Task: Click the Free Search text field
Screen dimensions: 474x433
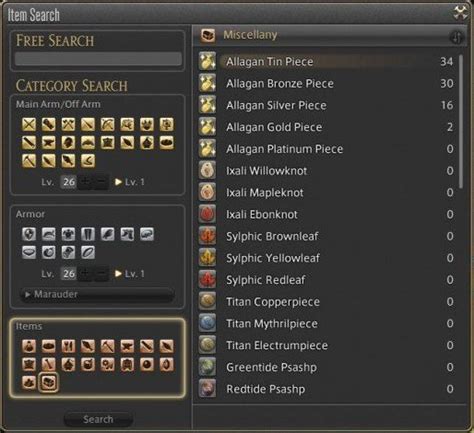Action: 98,59
